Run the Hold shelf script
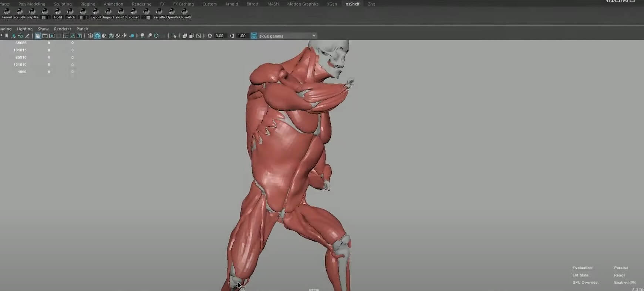Screen dimensions: 644x291 [58, 13]
